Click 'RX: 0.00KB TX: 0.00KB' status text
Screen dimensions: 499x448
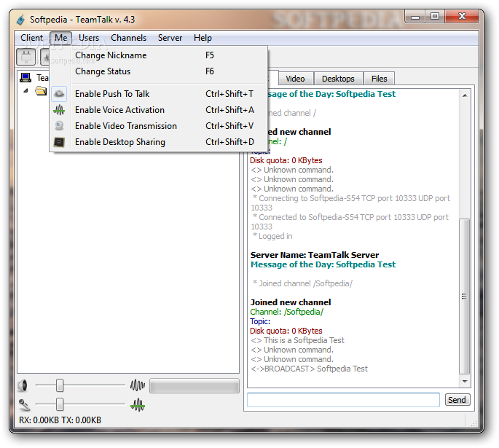point(60,420)
